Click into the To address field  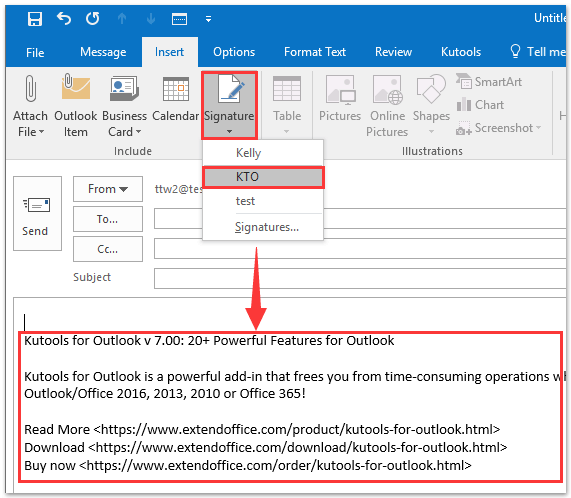(360, 218)
